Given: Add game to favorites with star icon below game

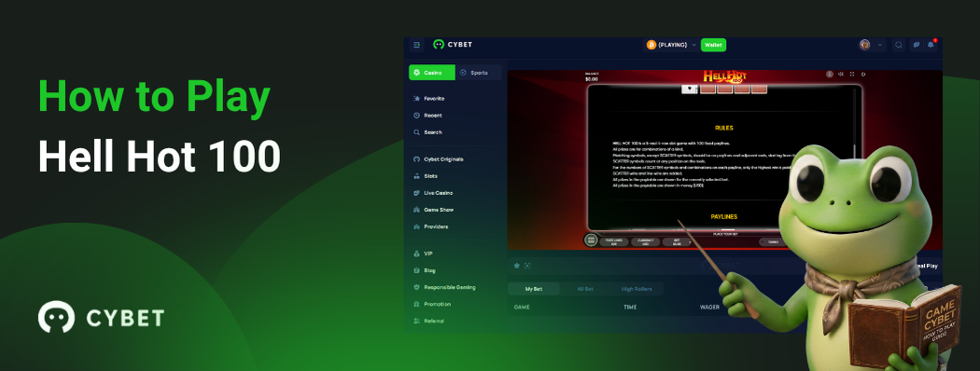Looking at the screenshot, I should click(517, 266).
